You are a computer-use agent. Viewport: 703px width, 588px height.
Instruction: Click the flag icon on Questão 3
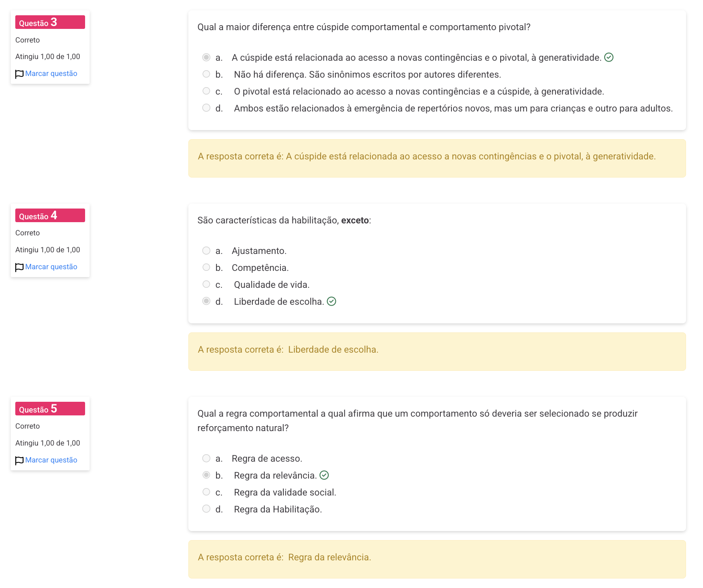pyautogui.click(x=19, y=74)
